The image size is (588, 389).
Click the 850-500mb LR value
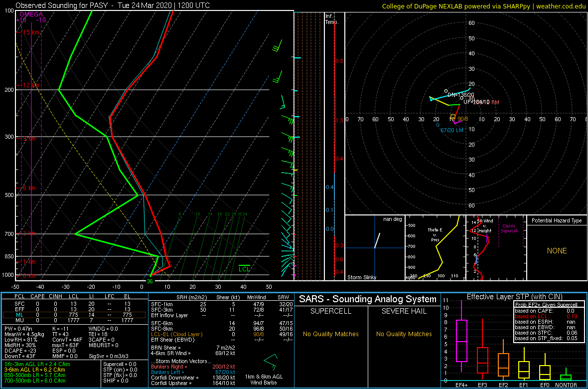tap(35, 375)
